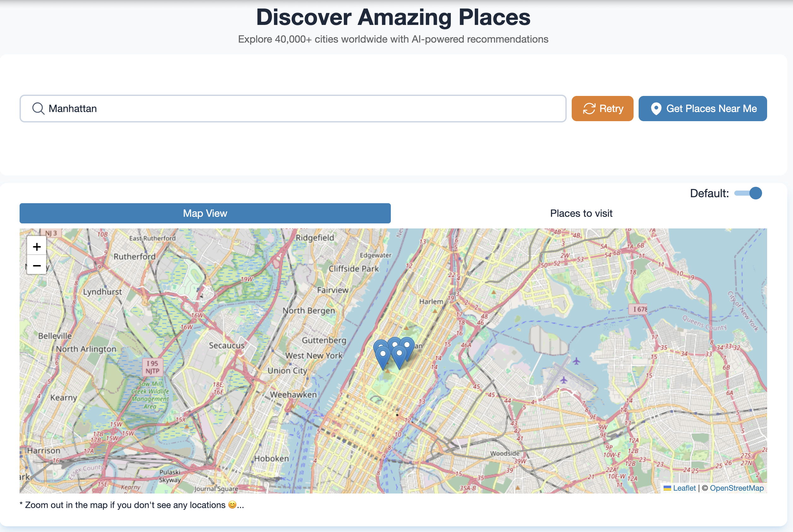The image size is (793, 532).
Task: Click the northern airplane icon near the airport
Action: (576, 361)
